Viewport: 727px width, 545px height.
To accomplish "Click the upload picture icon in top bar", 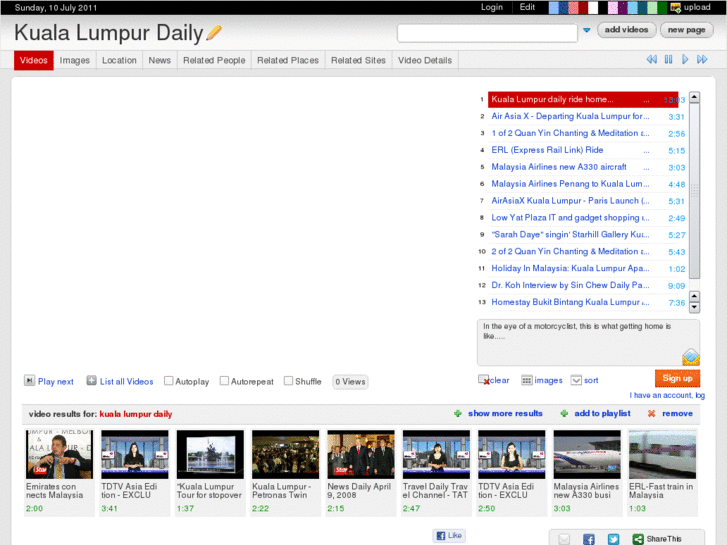I will click(x=676, y=7).
